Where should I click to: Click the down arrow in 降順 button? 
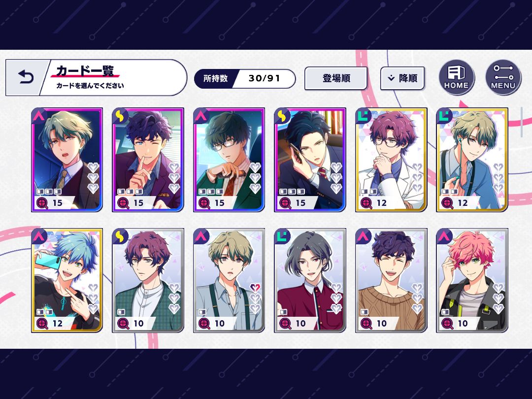[x=391, y=78]
